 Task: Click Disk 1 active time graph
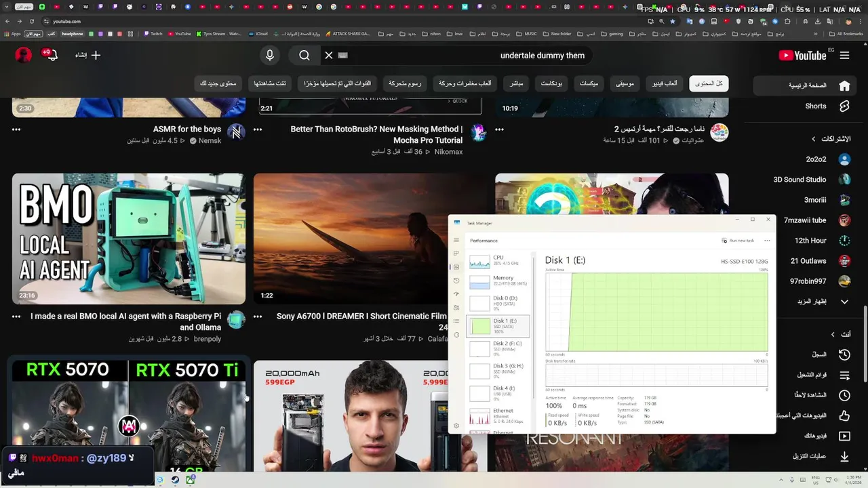tap(656, 312)
